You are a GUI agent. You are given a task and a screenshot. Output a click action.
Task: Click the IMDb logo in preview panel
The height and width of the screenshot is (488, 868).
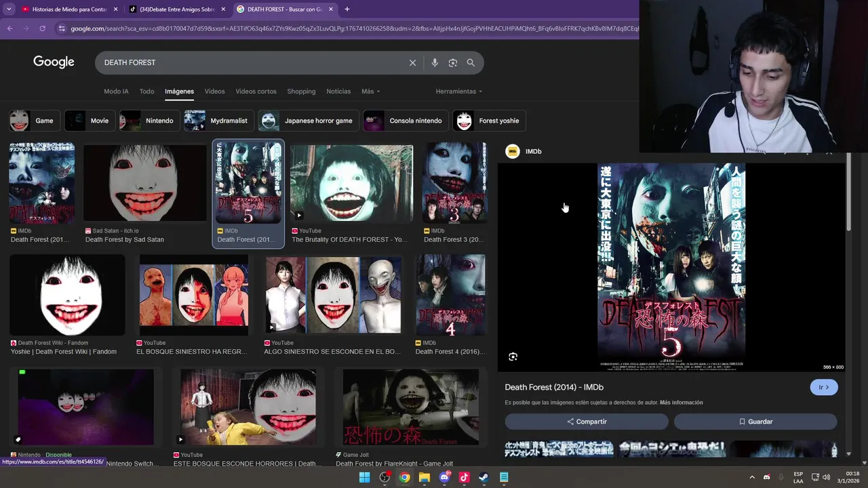pos(513,151)
